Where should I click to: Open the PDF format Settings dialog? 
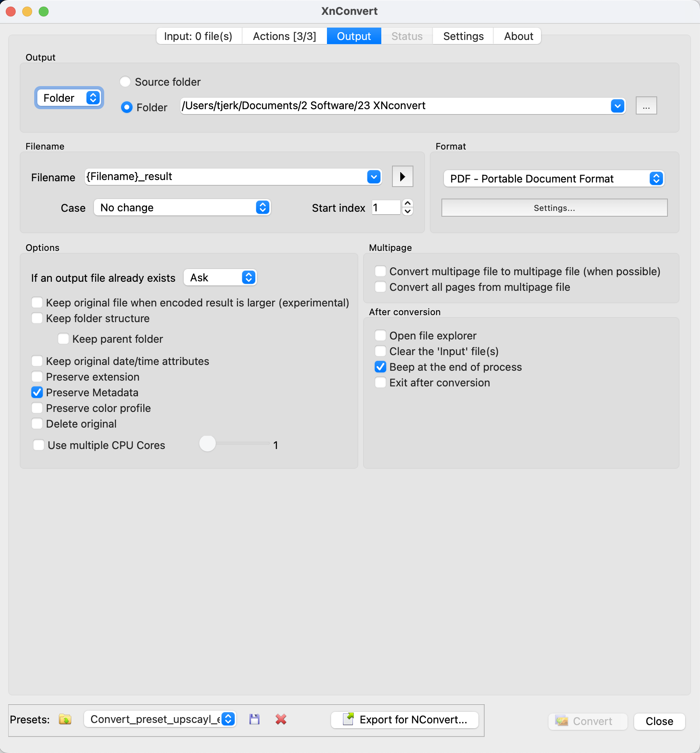(554, 208)
